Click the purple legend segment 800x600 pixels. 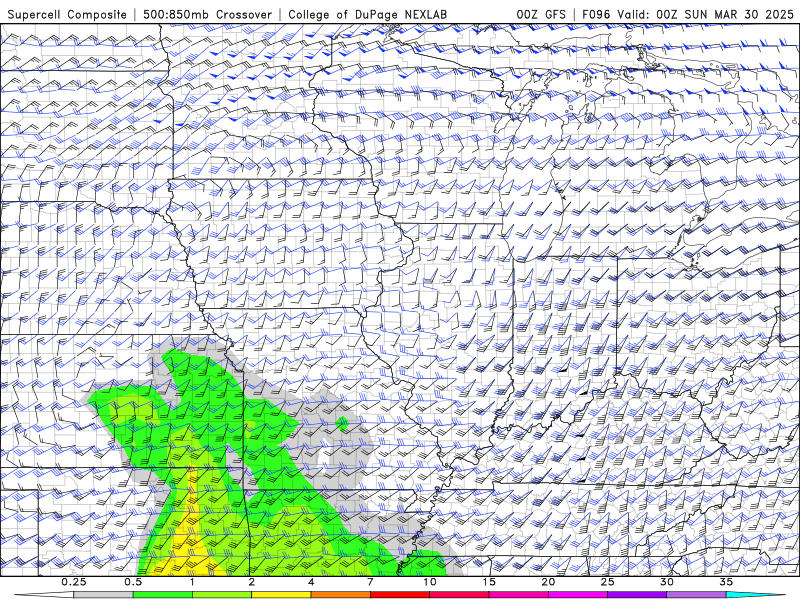637,595
